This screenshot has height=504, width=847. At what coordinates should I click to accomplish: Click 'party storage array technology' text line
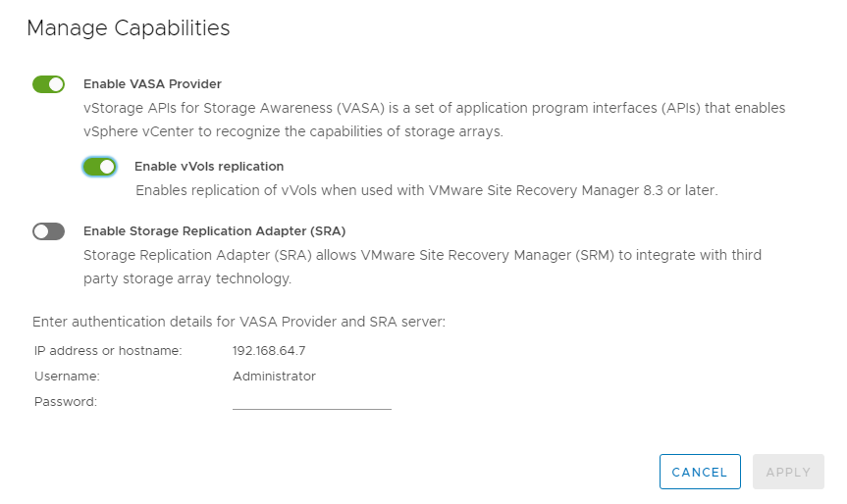[x=187, y=278]
